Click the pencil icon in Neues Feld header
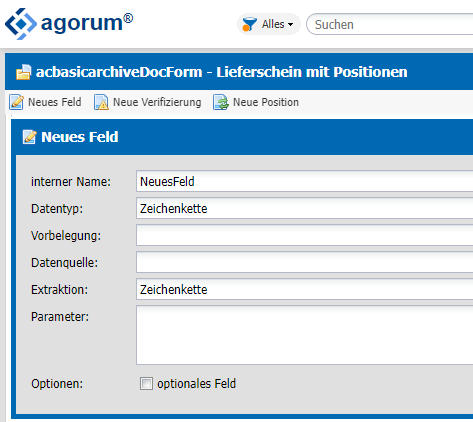This screenshot has width=473, height=422. pyautogui.click(x=29, y=137)
